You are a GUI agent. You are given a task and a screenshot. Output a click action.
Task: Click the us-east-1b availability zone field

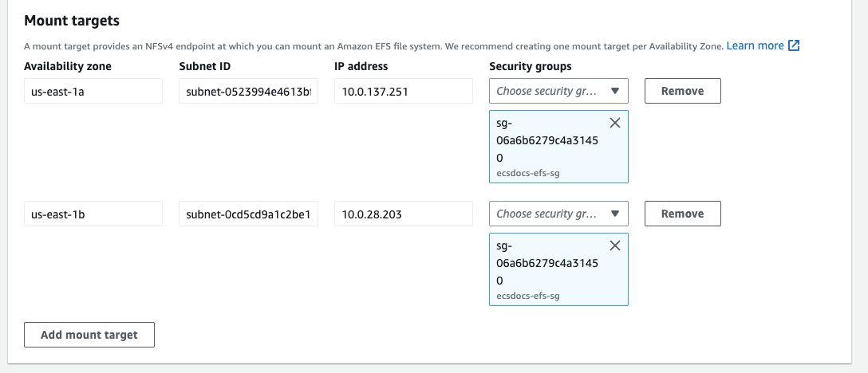[93, 214]
